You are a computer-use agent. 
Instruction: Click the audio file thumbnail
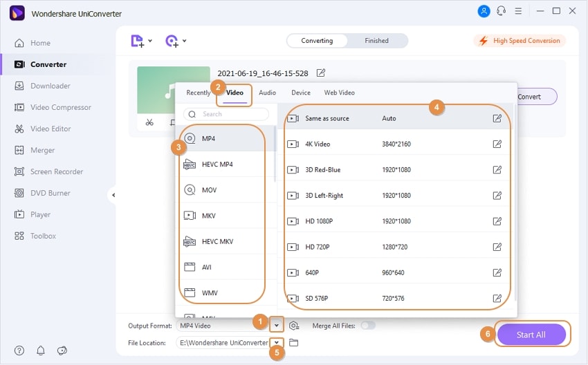pos(156,90)
